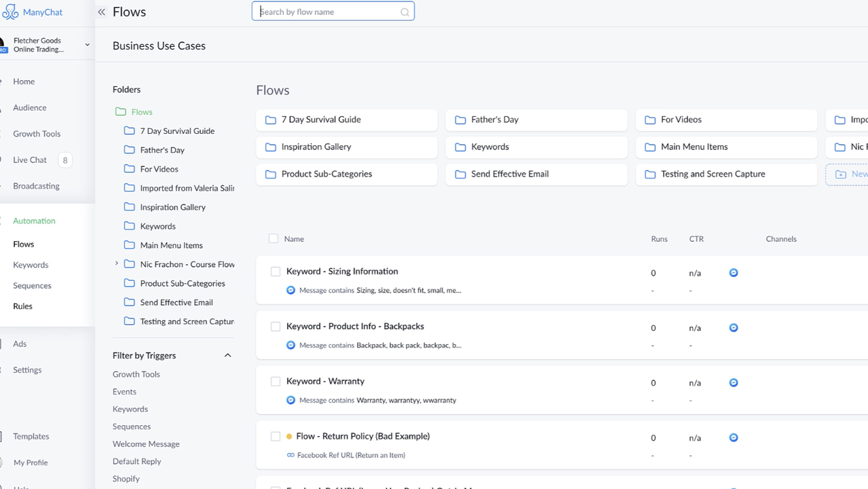868x489 pixels.
Task: Click the search magnifier icon
Action: click(x=405, y=12)
